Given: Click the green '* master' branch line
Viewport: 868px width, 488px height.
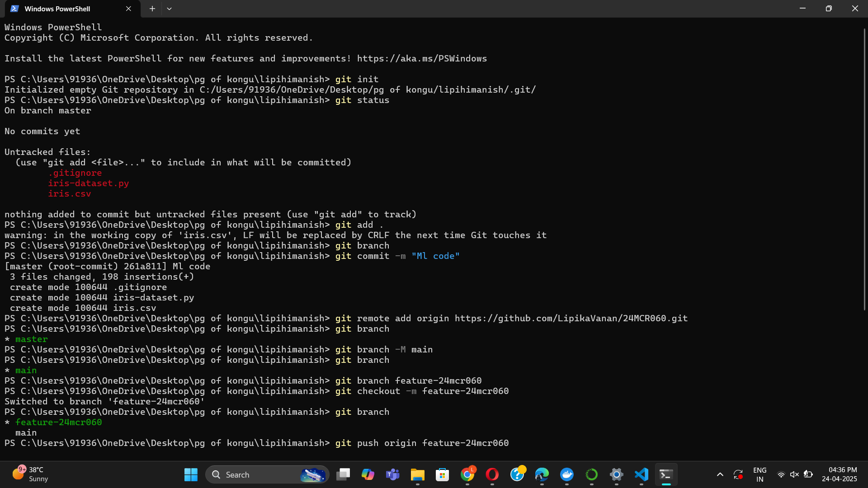Looking at the screenshot, I should 26,339.
